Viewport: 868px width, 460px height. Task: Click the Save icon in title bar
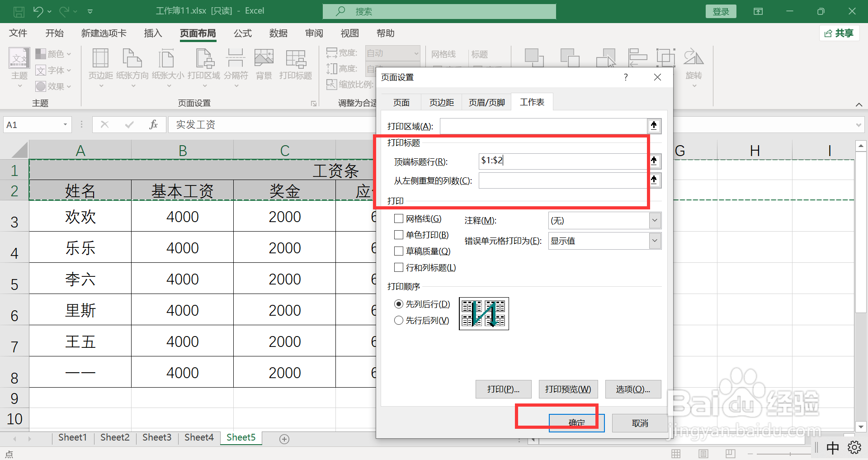click(x=19, y=12)
